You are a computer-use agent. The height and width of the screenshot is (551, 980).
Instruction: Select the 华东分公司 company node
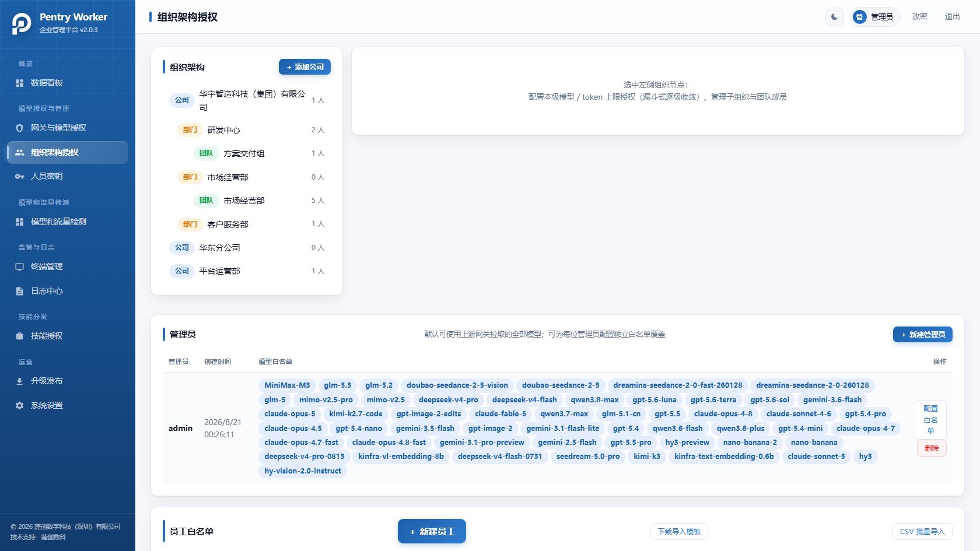pyautogui.click(x=247, y=248)
